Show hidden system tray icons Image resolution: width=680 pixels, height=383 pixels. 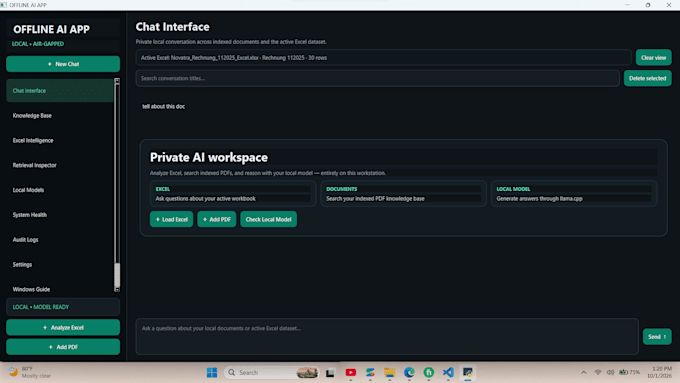pyautogui.click(x=584, y=373)
